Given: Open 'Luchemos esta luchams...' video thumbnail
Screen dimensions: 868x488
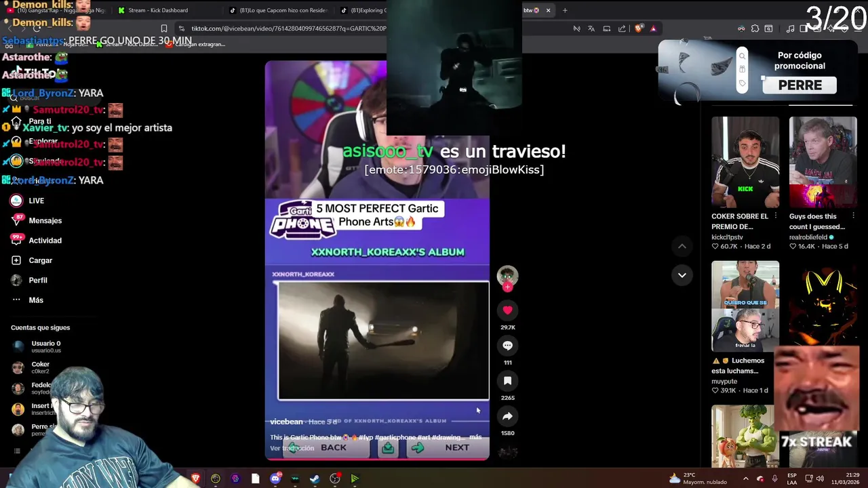Looking at the screenshot, I should [x=745, y=306].
